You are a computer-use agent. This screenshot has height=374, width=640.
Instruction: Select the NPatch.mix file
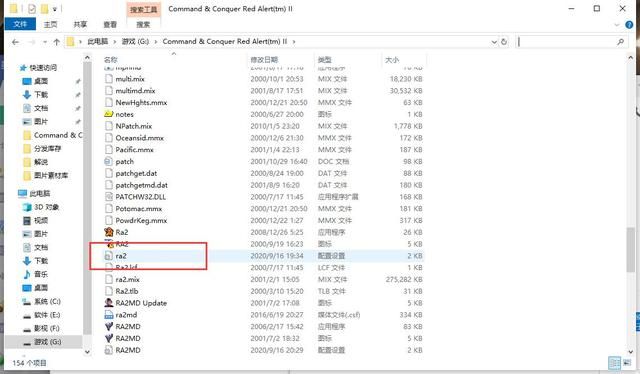133,126
